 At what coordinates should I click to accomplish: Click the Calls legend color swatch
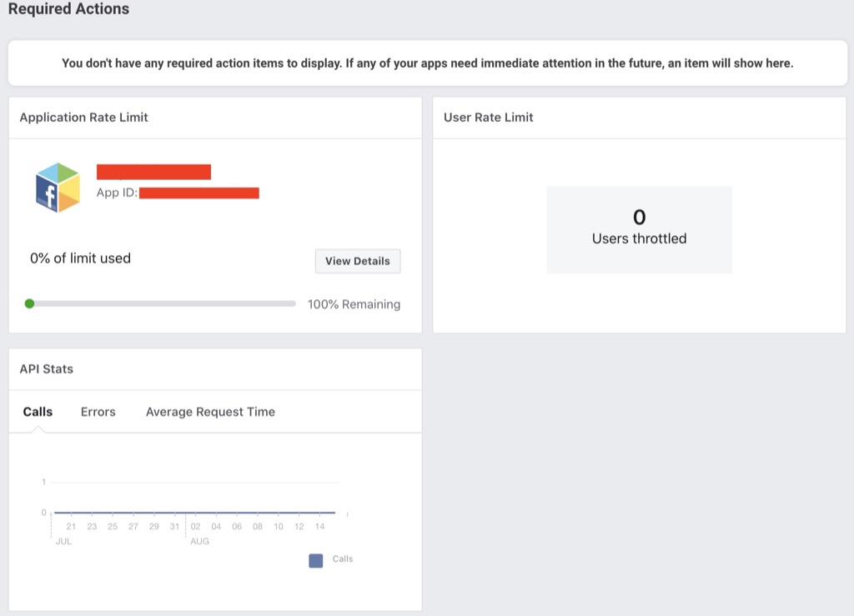[x=315, y=560]
